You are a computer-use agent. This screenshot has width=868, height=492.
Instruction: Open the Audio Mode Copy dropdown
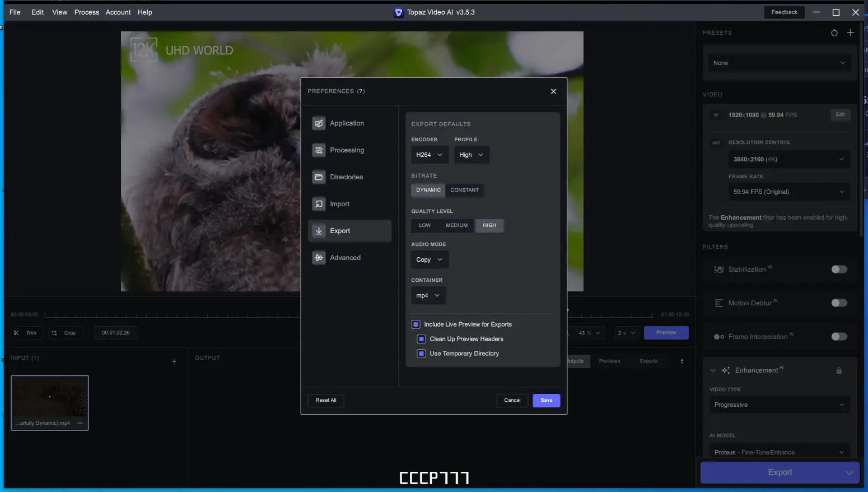(430, 259)
